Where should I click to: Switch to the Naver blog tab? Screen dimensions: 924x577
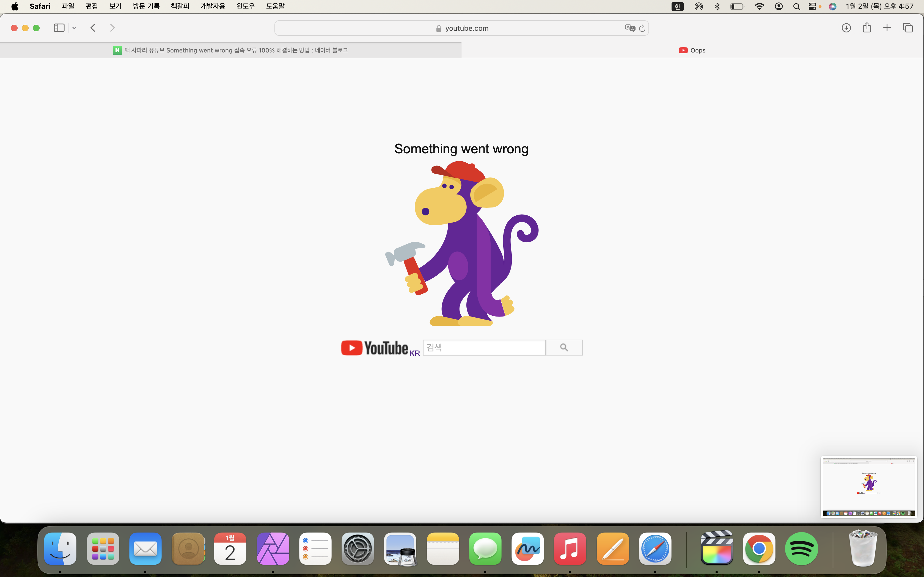(231, 50)
